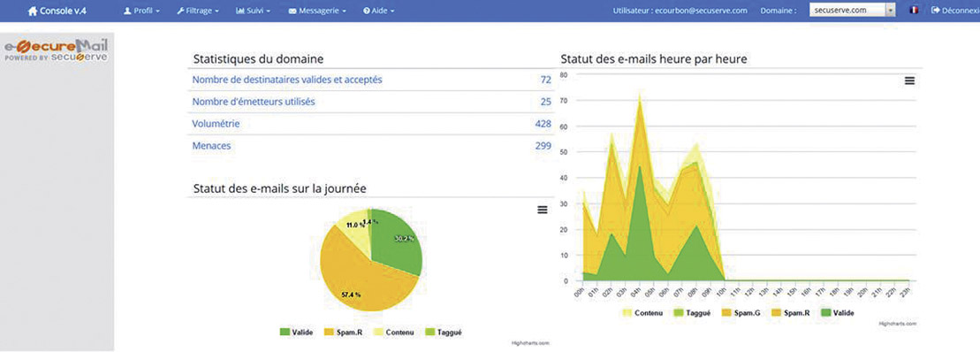Click the Filtrage wrench icon
Viewport: 980px width, 352px height.
[x=180, y=11]
